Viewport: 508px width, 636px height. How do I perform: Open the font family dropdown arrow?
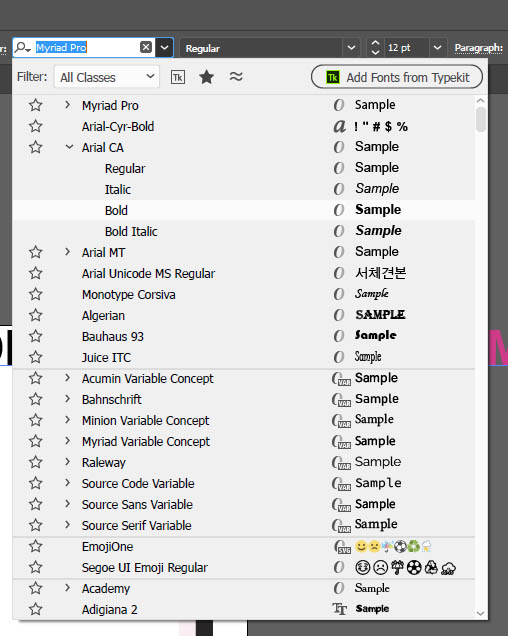(164, 47)
